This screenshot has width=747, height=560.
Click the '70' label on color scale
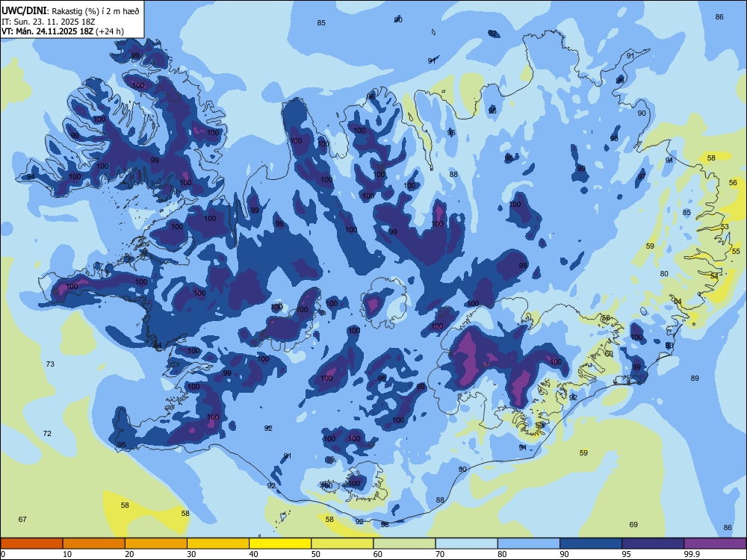click(440, 554)
